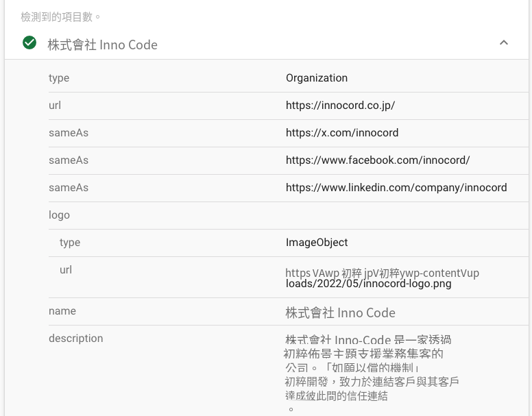Click the logo property row label
The height and width of the screenshot is (416, 532).
click(60, 215)
